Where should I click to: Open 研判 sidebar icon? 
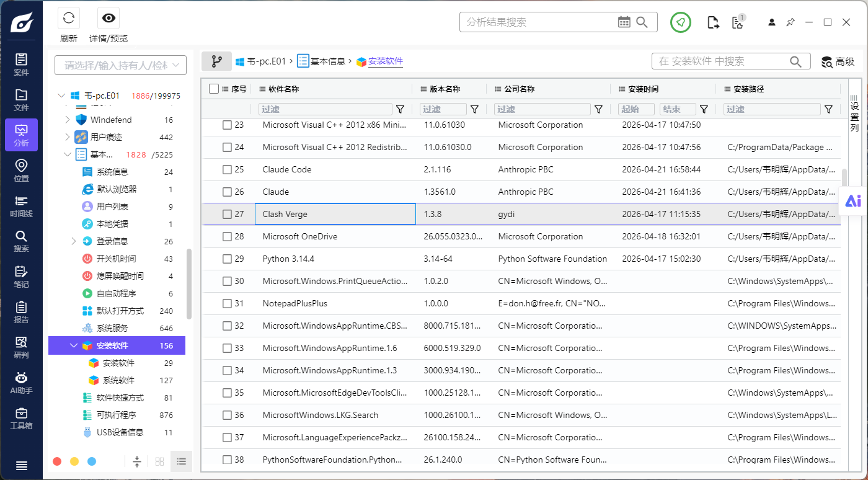point(21,347)
